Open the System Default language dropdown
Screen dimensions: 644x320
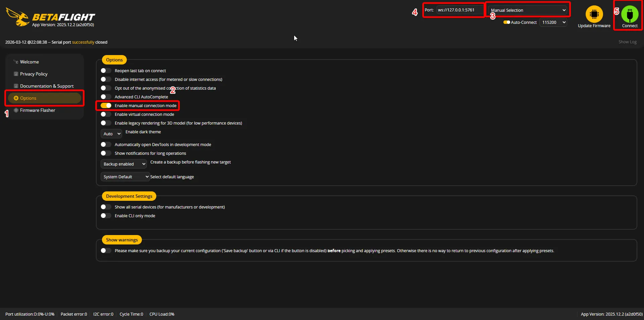[x=125, y=177]
